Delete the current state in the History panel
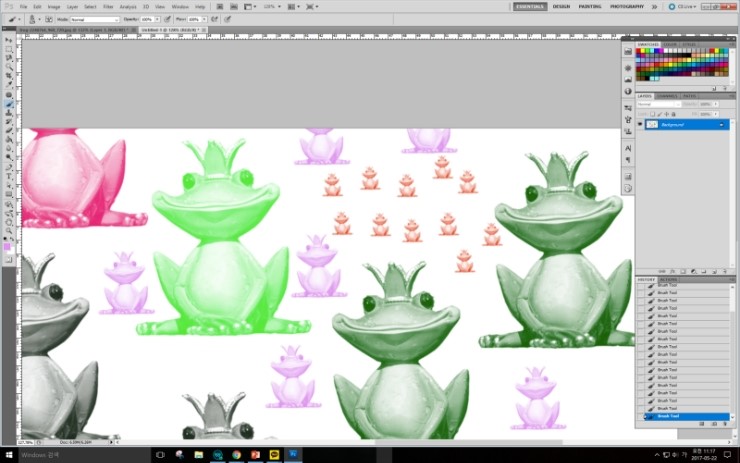Viewport: 740px width, 463px height. (727, 424)
